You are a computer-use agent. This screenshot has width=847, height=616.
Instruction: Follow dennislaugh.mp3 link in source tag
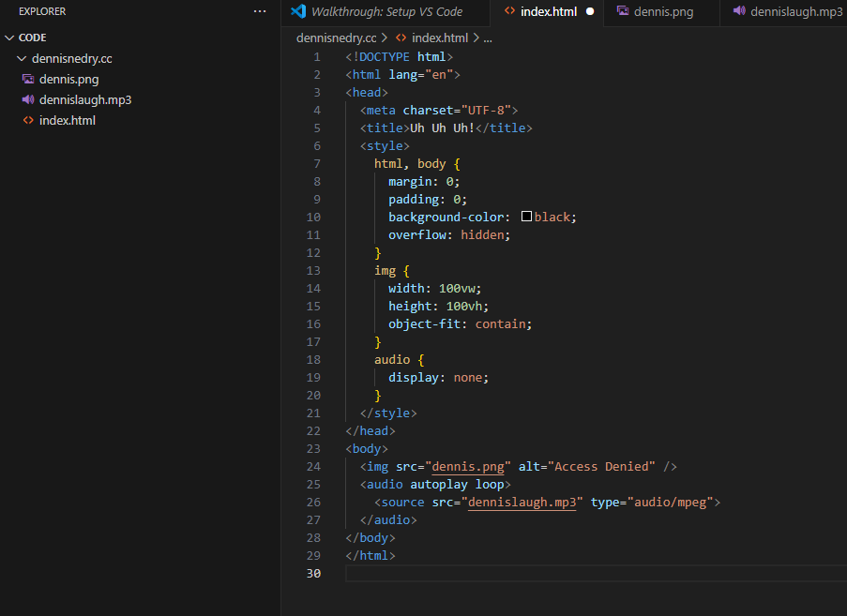click(524, 502)
